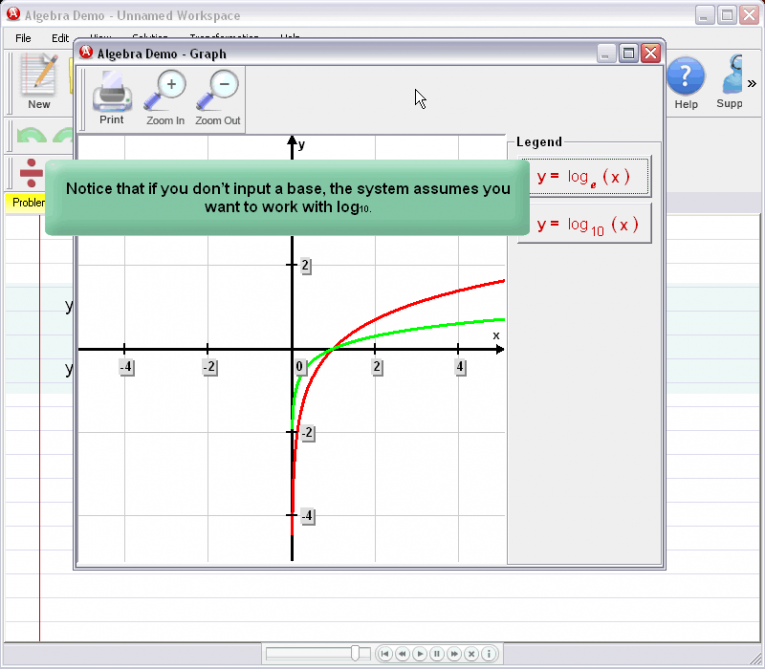Image resolution: width=765 pixels, height=669 pixels.
Task: Click the fast forward playback button
Action: coord(454,653)
